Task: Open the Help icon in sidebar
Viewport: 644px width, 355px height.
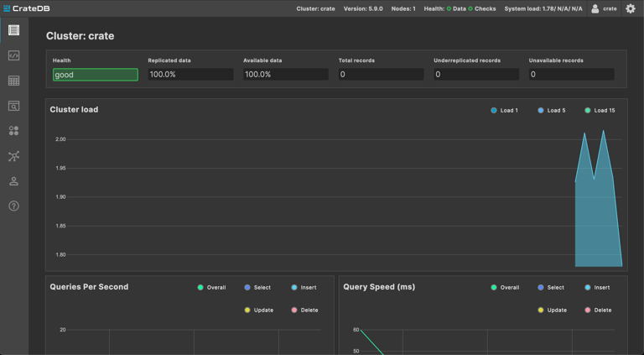Action: tap(13, 206)
